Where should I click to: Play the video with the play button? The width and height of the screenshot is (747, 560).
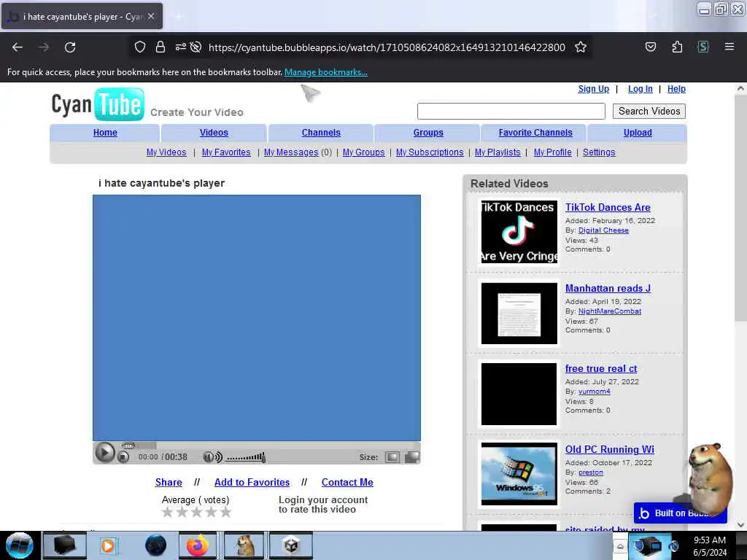point(104,452)
